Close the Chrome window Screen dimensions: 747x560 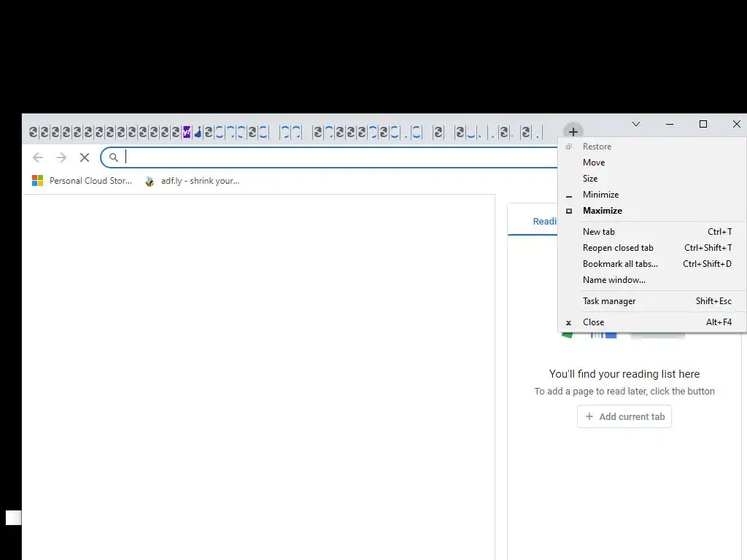pyautogui.click(x=736, y=124)
